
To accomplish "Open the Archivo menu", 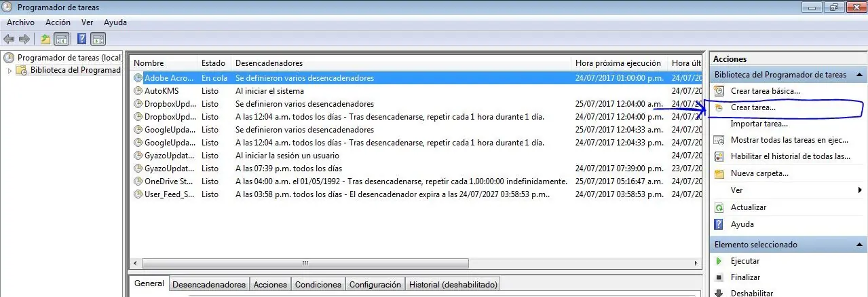I will click(x=20, y=22).
